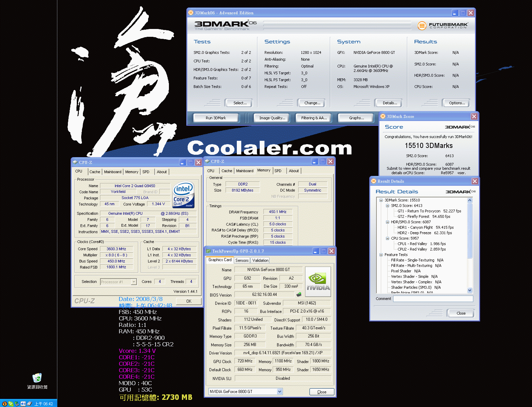The width and height of the screenshot is (532, 407).
Task: Click the taskbar clock 06:42
Action: [43, 404]
